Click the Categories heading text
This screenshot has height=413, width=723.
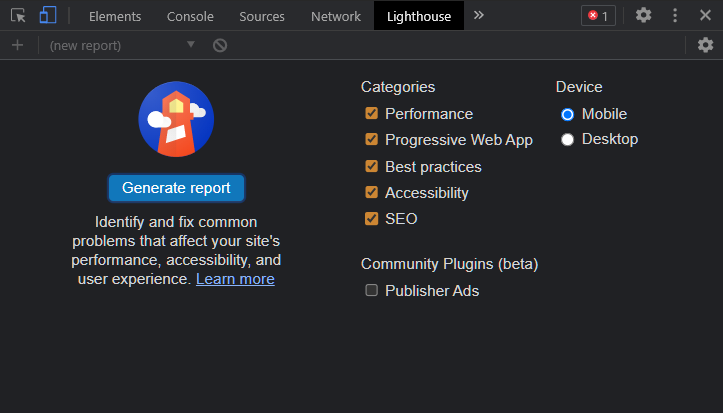(x=398, y=87)
